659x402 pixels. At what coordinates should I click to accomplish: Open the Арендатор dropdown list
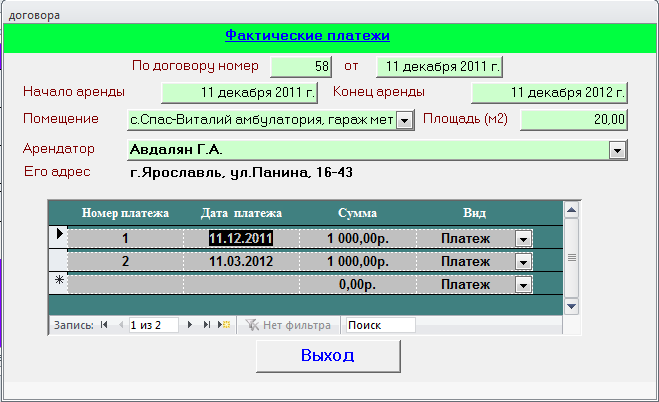click(x=617, y=150)
